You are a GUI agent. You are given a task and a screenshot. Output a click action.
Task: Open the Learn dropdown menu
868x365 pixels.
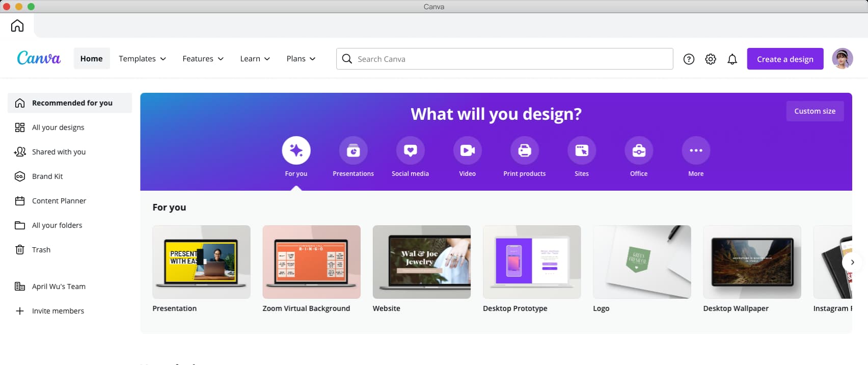(255, 59)
